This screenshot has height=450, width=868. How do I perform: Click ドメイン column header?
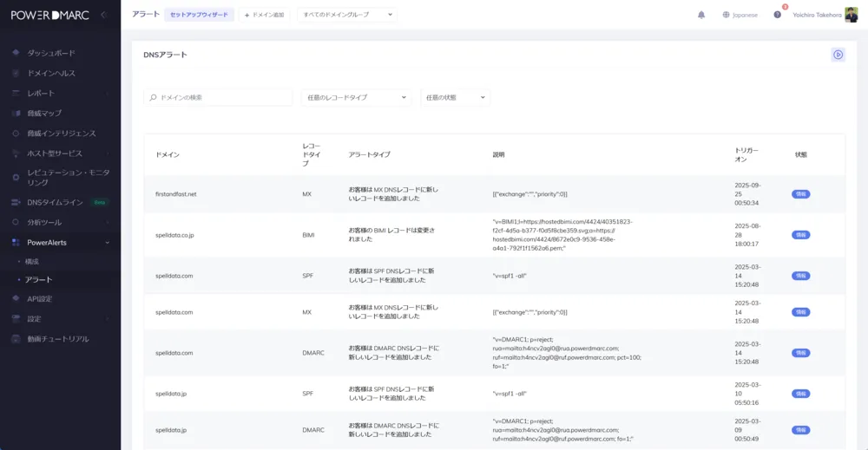pos(168,155)
